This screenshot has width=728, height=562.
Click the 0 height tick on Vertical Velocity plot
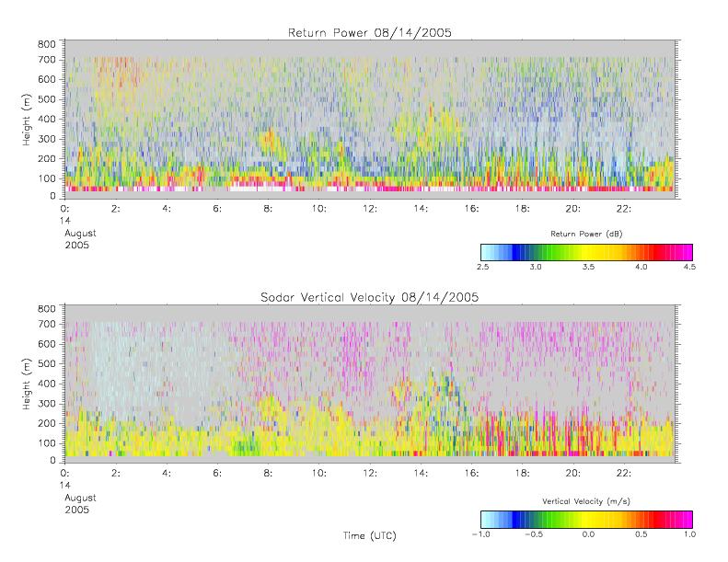[53, 461]
